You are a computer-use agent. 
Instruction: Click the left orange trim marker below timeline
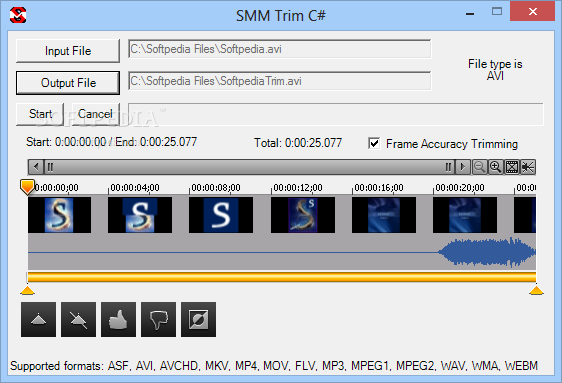point(28,290)
